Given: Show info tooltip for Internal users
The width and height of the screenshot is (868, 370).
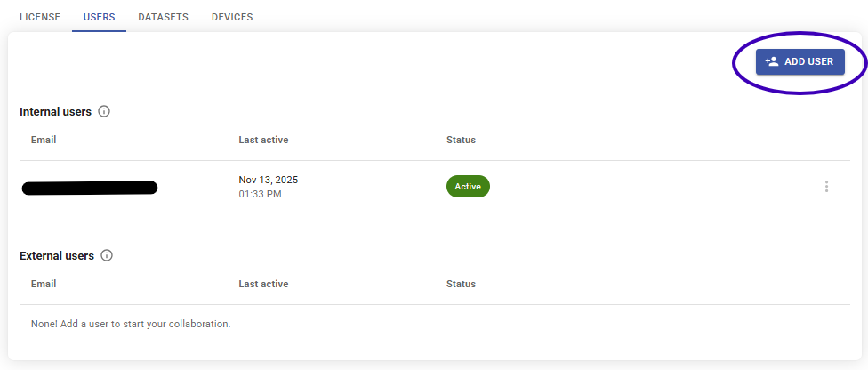Looking at the screenshot, I should [104, 112].
